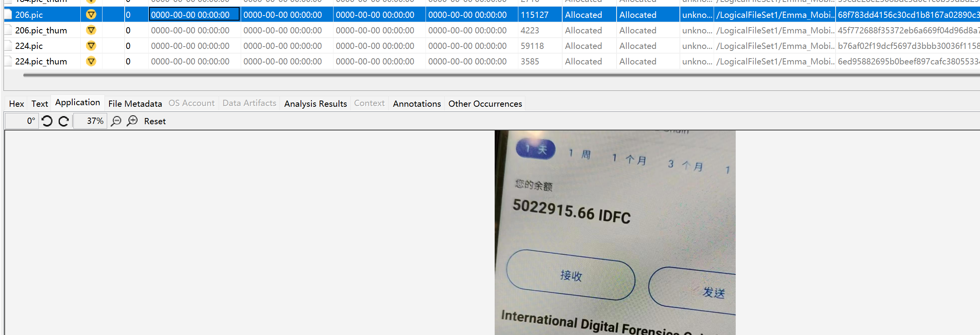
Task: Click file icon beside 224.pic
Action: tap(8, 46)
